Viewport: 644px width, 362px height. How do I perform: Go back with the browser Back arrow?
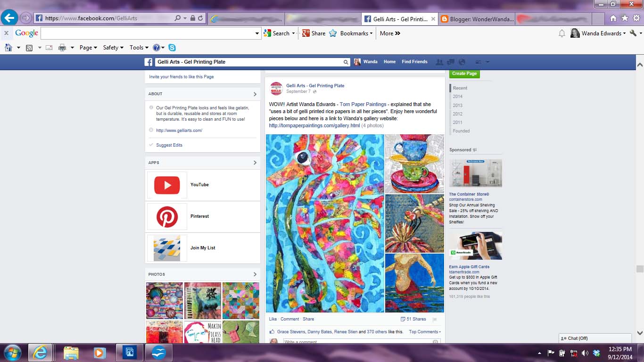tap(10, 18)
